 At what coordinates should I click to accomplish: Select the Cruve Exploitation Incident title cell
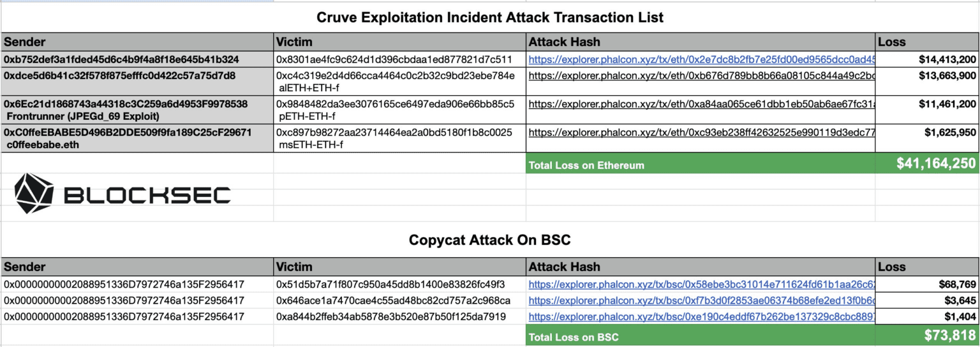click(489, 18)
